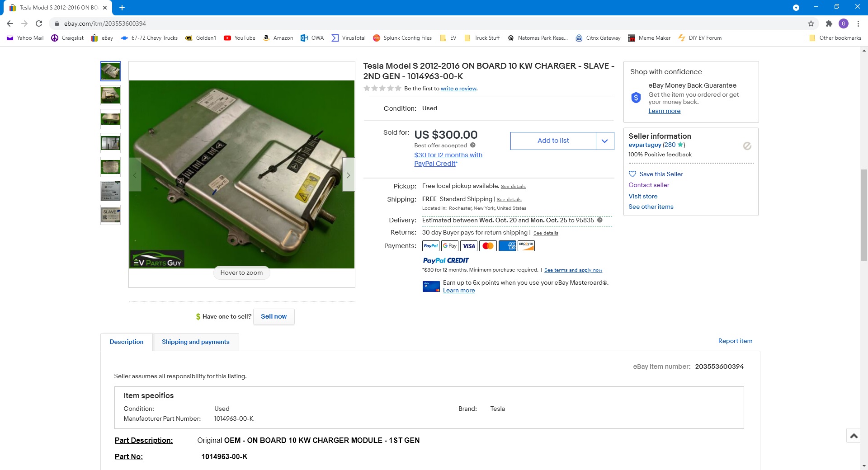Image resolution: width=868 pixels, height=470 pixels.
Task: Click the browser reload page icon
Action: point(39,23)
